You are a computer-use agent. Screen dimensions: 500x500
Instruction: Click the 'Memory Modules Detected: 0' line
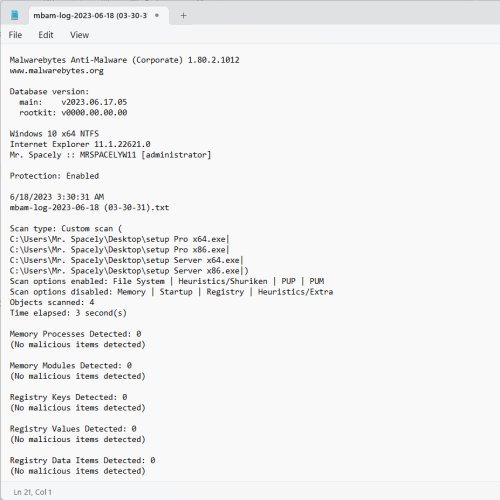point(71,366)
